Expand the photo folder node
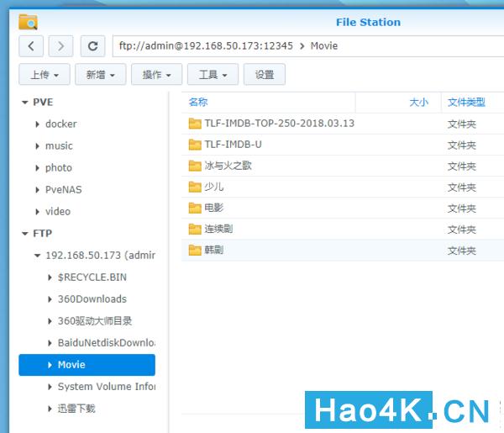 pyautogui.click(x=37, y=168)
